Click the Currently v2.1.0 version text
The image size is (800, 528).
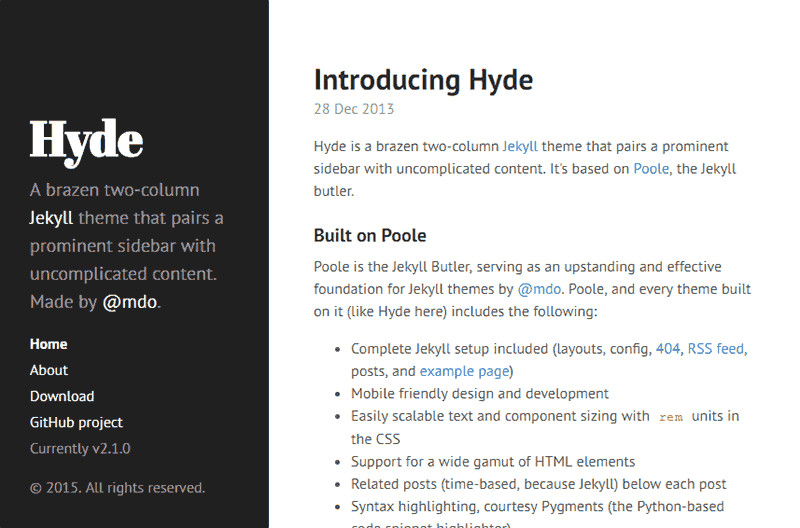tap(80, 448)
